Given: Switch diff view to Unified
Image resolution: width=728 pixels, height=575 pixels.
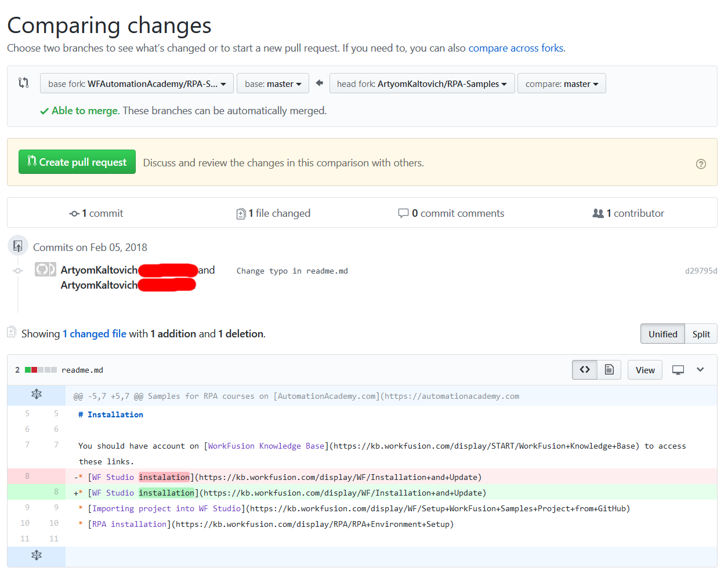Looking at the screenshot, I should tap(662, 334).
